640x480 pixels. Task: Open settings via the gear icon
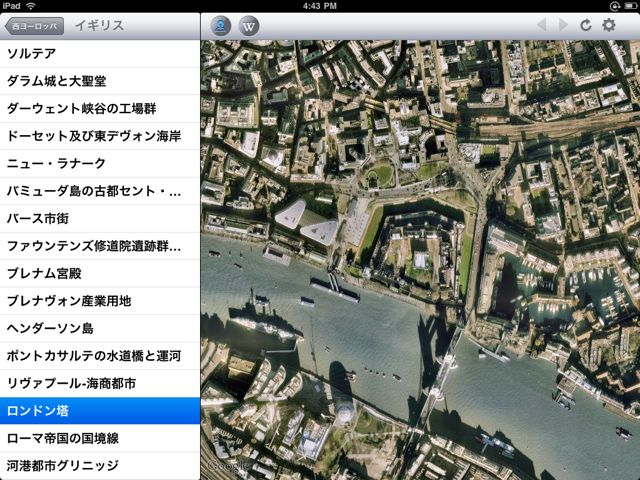[x=609, y=25]
